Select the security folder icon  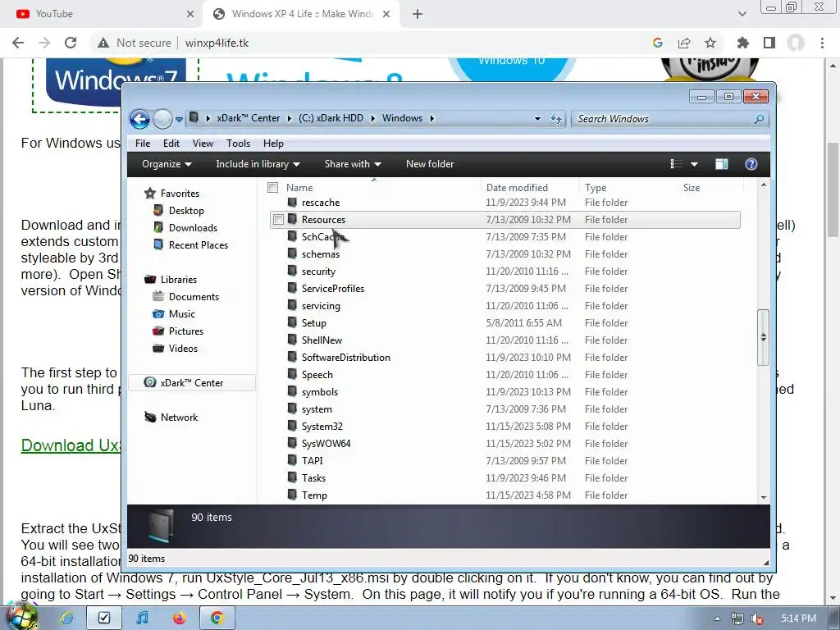click(x=292, y=271)
